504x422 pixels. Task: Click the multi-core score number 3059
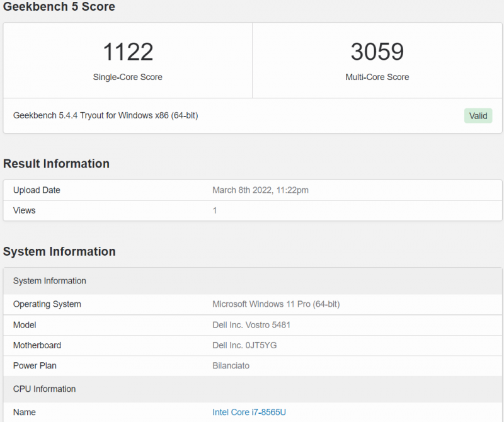pos(377,52)
